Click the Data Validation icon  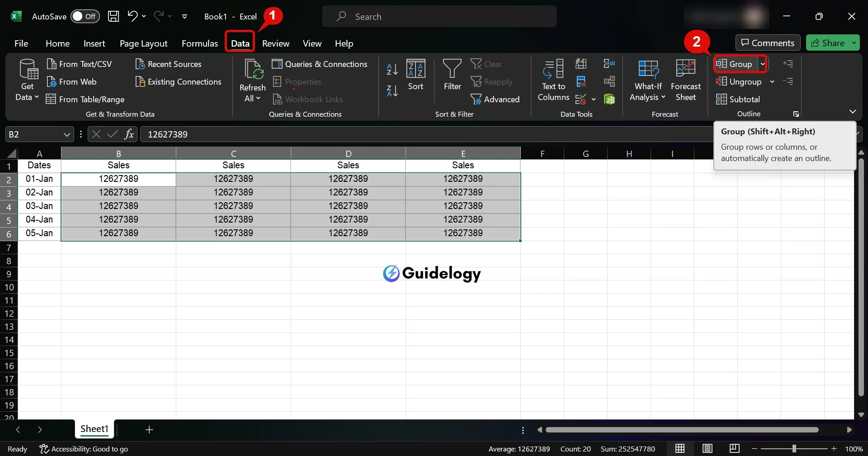(581, 99)
